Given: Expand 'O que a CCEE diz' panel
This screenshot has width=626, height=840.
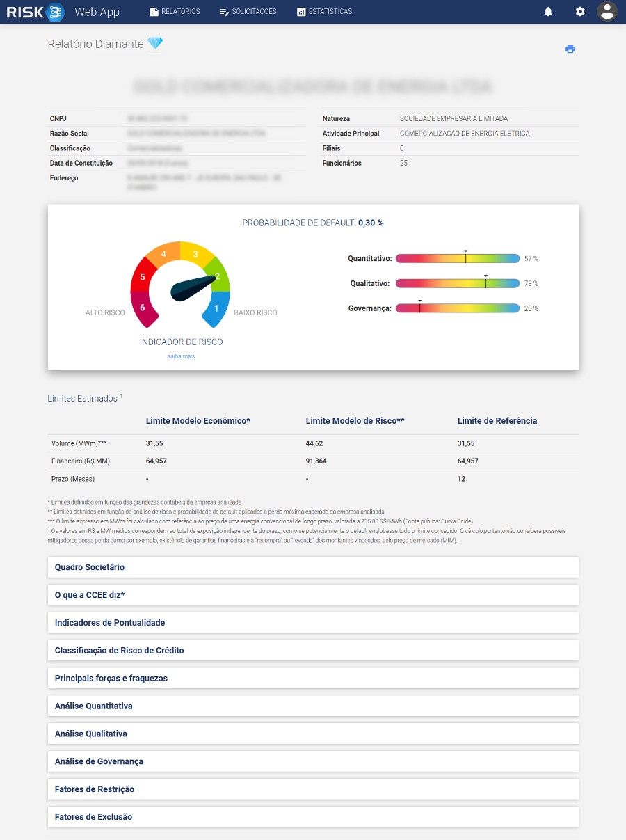Looking at the screenshot, I should [x=313, y=595].
